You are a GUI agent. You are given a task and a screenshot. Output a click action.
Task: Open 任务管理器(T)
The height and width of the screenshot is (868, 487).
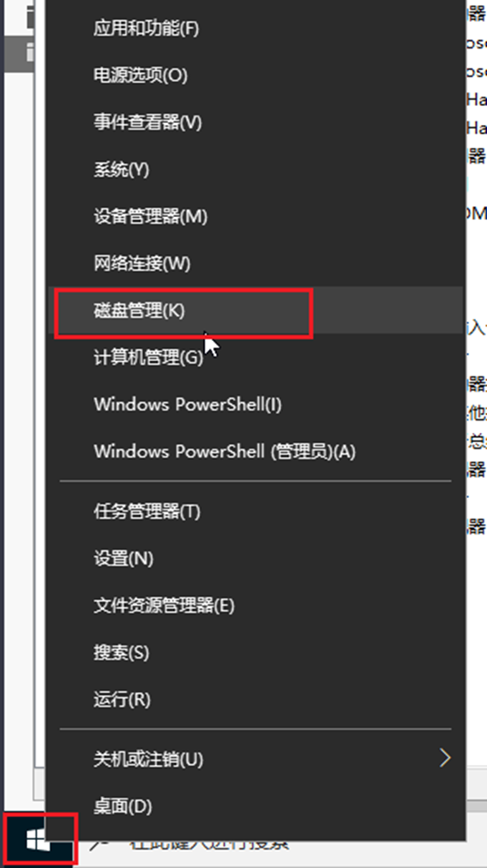point(255,511)
